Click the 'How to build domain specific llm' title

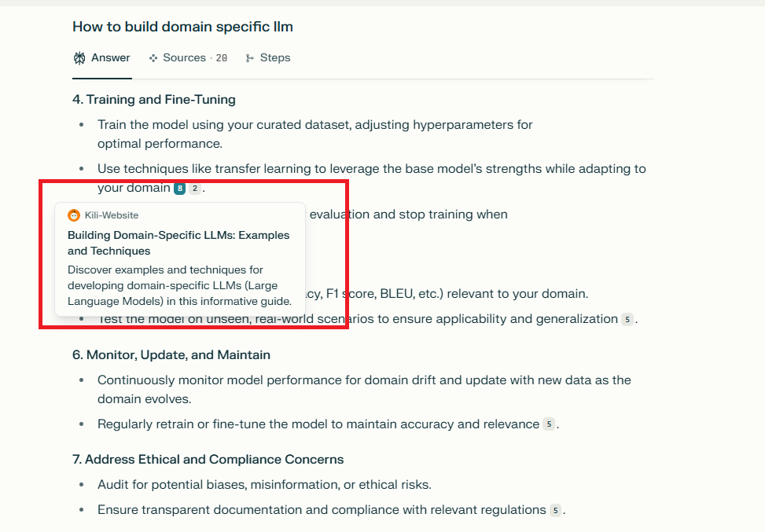point(183,27)
